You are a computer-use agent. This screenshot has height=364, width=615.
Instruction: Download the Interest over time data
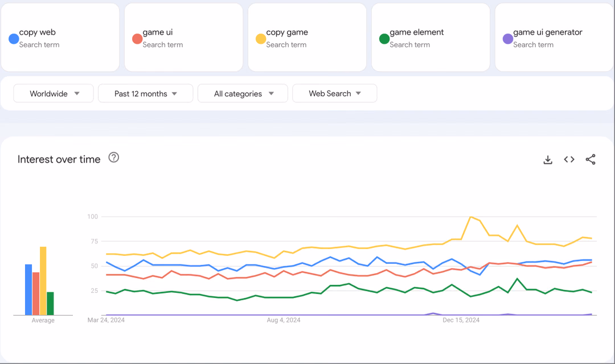pyautogui.click(x=548, y=159)
